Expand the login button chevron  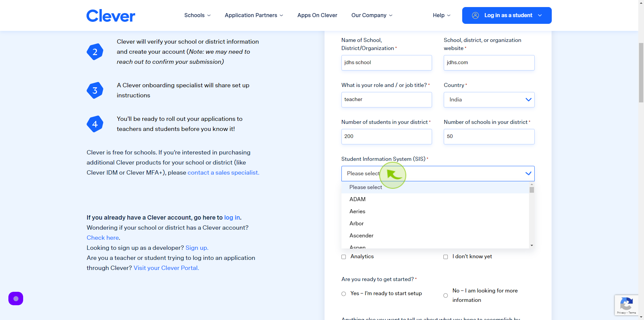point(540,15)
